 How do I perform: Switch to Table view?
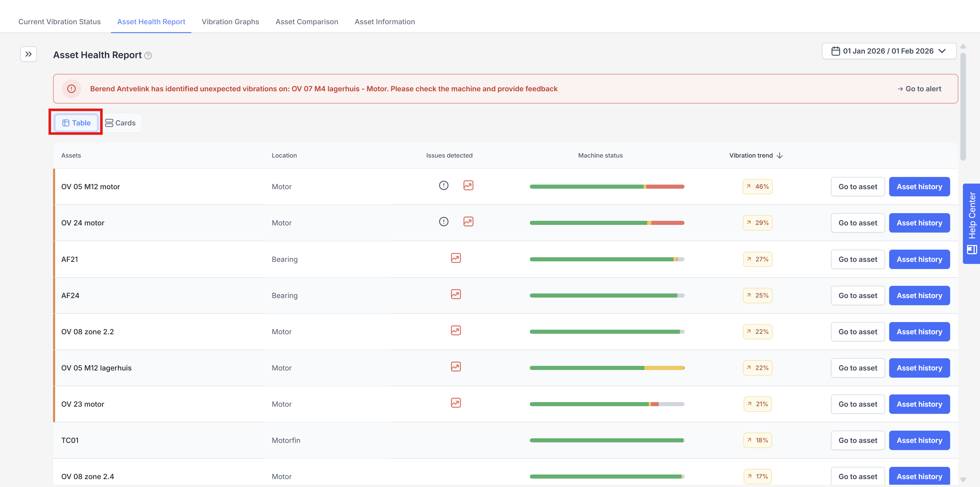click(x=76, y=123)
